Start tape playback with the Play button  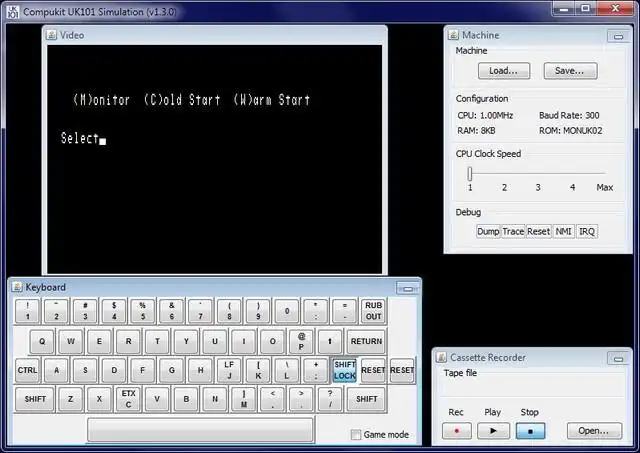(x=493, y=431)
